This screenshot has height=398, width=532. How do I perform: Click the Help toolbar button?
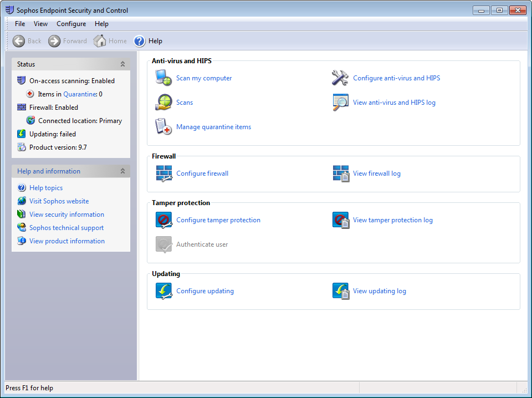pos(149,41)
